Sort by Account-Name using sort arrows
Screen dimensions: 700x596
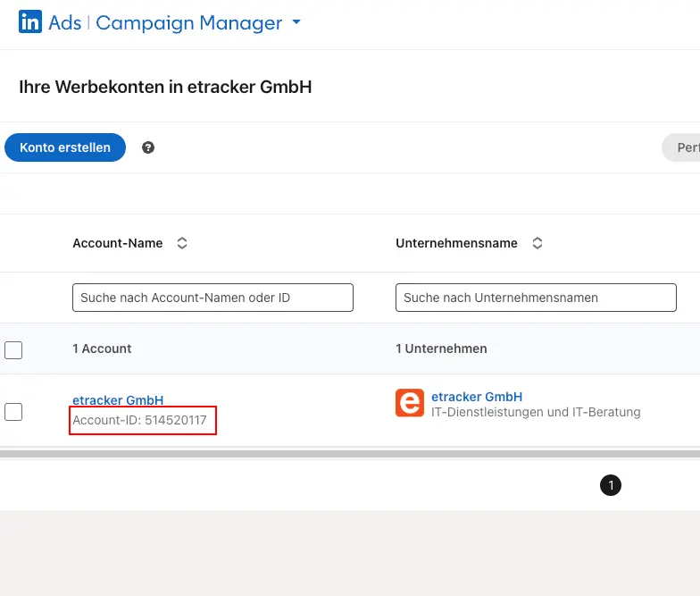click(182, 243)
